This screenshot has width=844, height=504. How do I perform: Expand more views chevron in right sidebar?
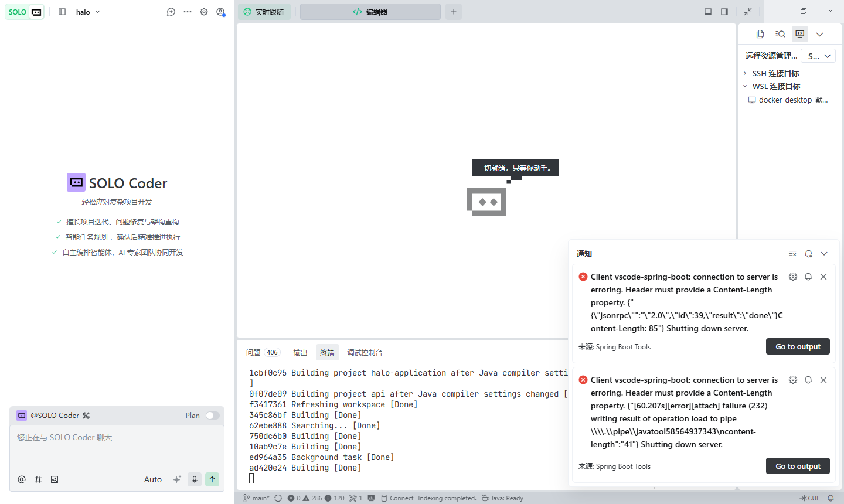(820, 34)
